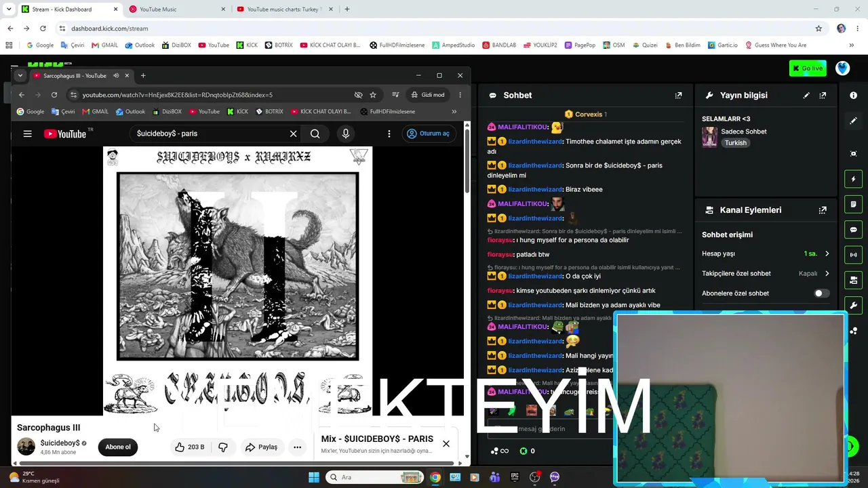Open the BANDLAB bookmark in the Kick window

(x=499, y=45)
